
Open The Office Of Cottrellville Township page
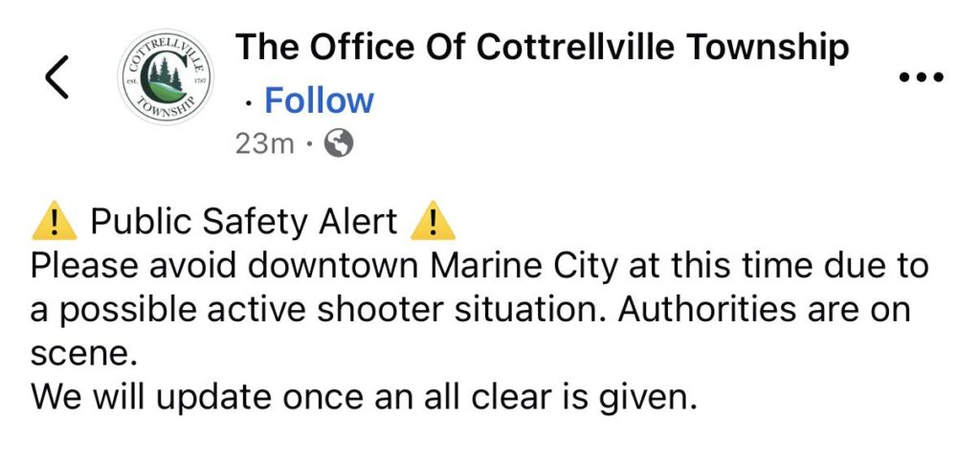pyautogui.click(x=542, y=47)
